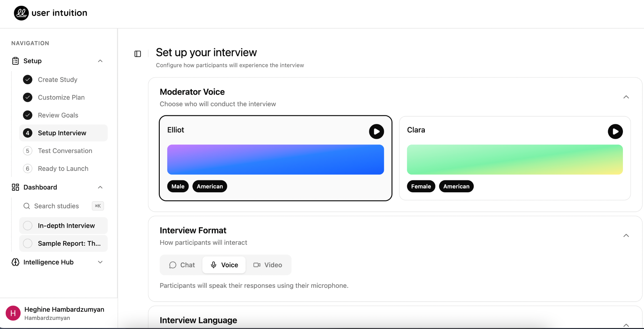Click the Set up your interview title
This screenshot has width=644, height=329.
pos(206,52)
